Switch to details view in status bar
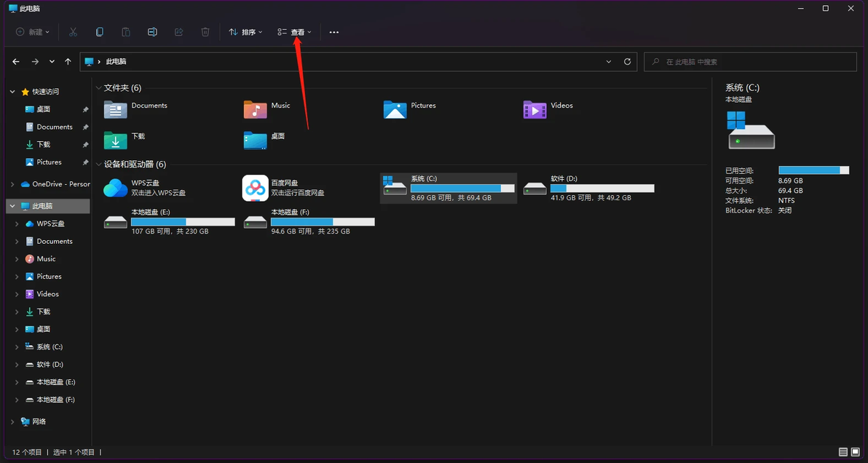 tap(843, 452)
